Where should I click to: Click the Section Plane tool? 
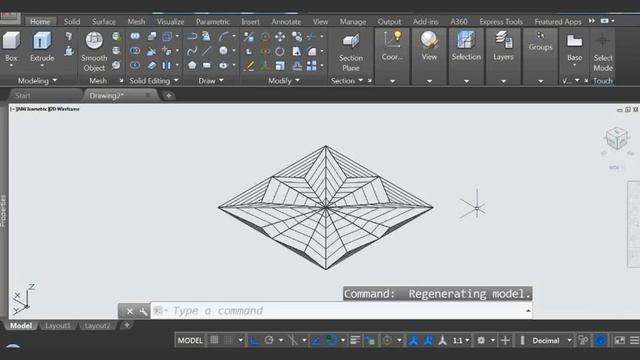click(351, 52)
